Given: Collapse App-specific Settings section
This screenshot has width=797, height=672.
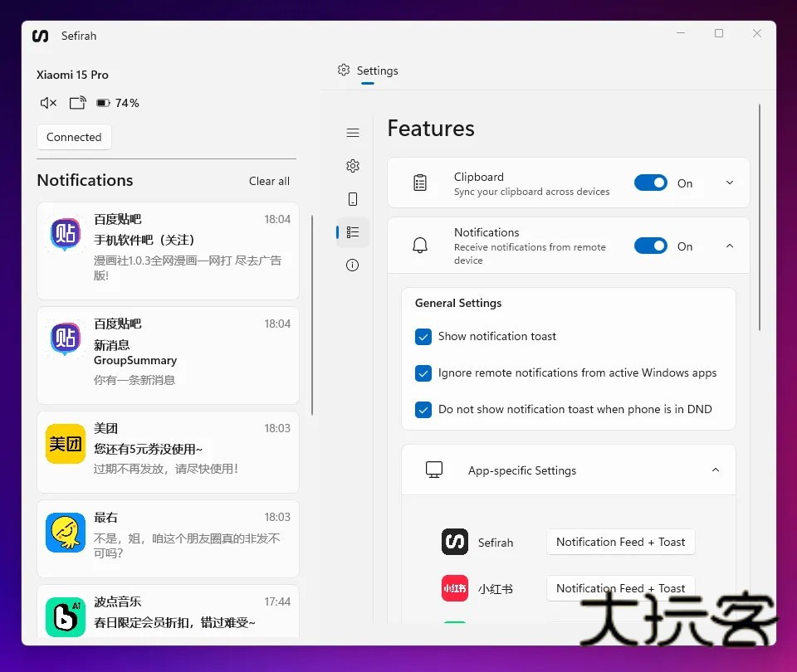Looking at the screenshot, I should tap(716, 470).
